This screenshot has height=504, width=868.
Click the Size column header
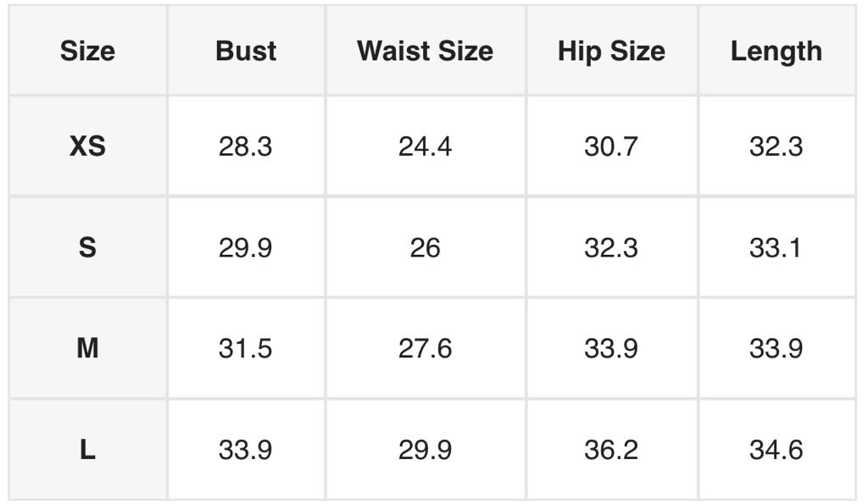(87, 51)
